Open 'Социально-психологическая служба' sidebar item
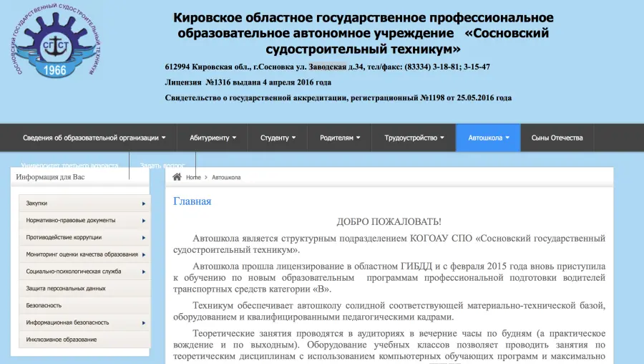The width and height of the screenshot is (644, 364). tap(84, 272)
